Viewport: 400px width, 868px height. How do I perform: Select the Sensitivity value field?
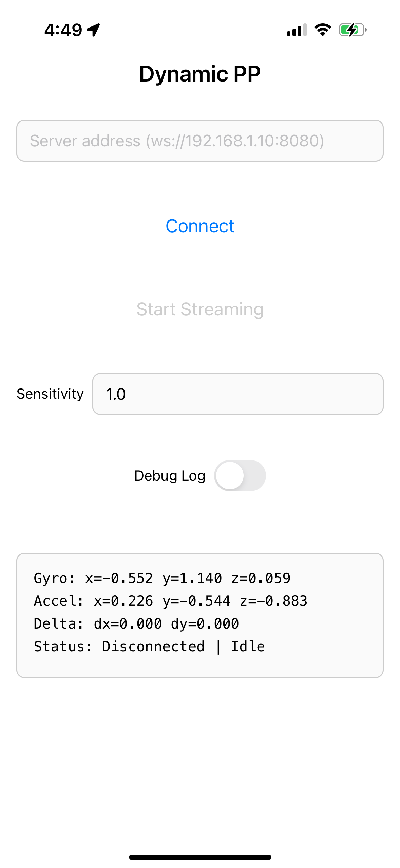pyautogui.click(x=238, y=394)
